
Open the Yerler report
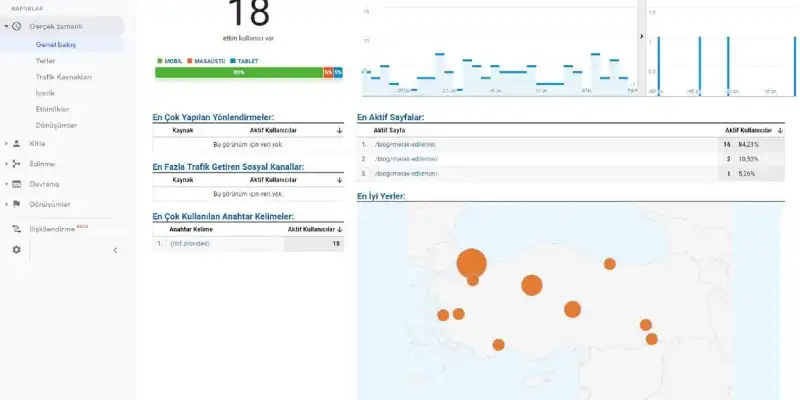coord(45,60)
